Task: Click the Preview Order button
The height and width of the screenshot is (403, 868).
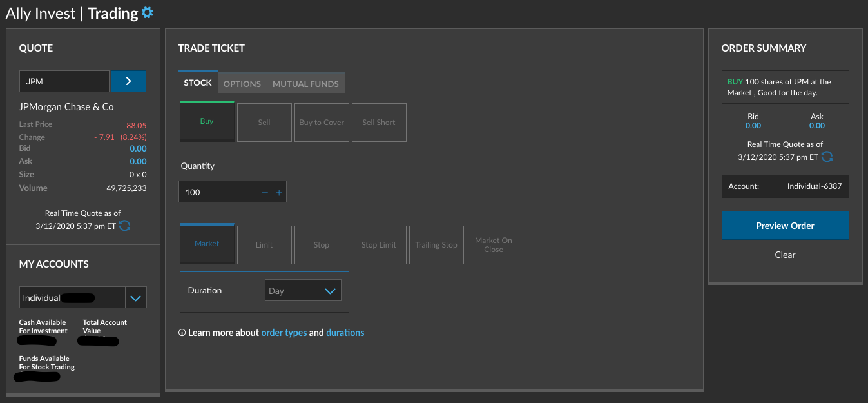Action: [x=785, y=226]
